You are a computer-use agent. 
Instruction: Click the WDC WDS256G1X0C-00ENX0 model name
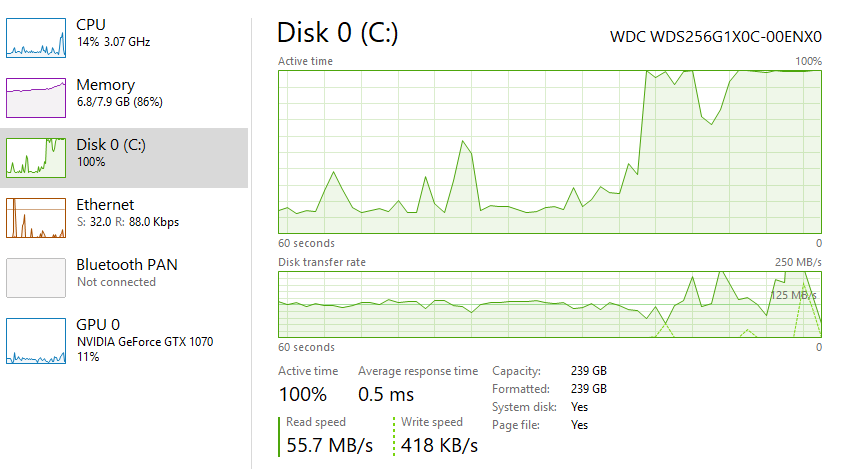coord(715,37)
